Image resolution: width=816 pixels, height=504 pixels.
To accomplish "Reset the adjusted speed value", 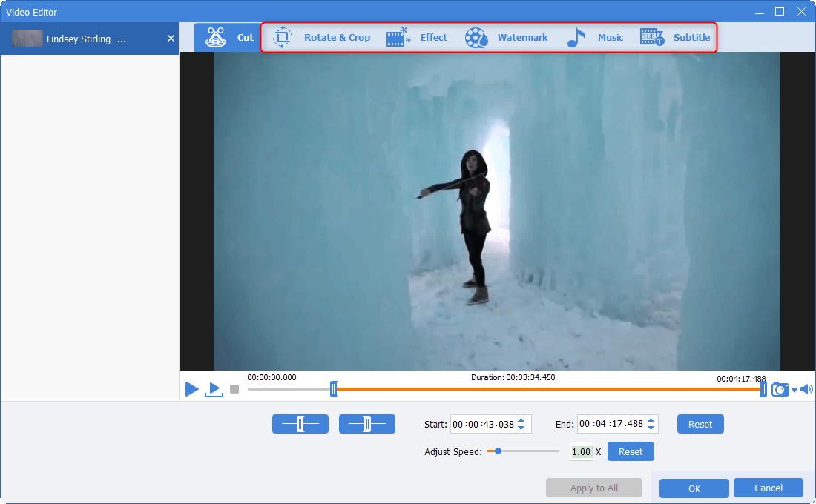I will (x=630, y=451).
